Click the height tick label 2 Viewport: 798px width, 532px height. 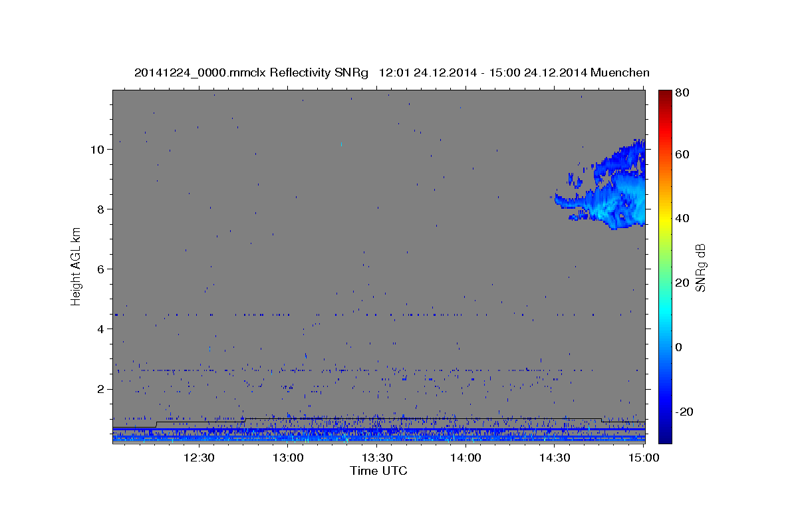(101, 389)
